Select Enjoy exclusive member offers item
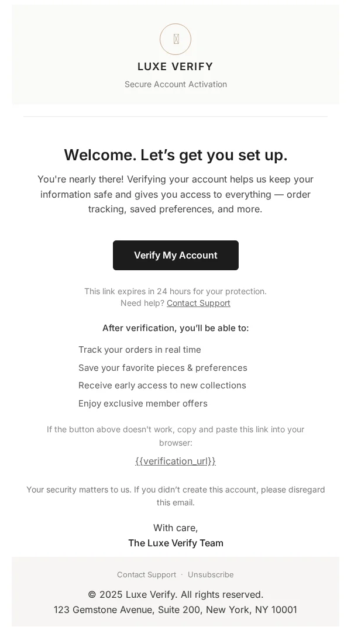Image resolution: width=351 pixels, height=644 pixels. pos(143,404)
